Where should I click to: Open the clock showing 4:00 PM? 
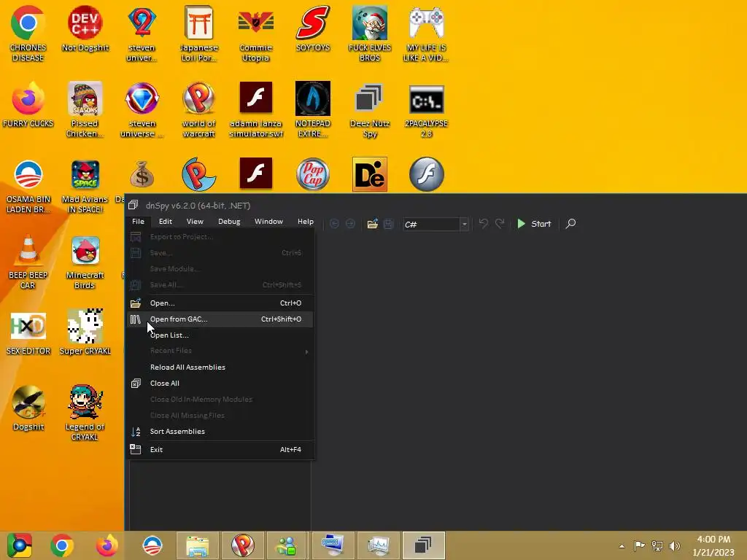(713, 545)
